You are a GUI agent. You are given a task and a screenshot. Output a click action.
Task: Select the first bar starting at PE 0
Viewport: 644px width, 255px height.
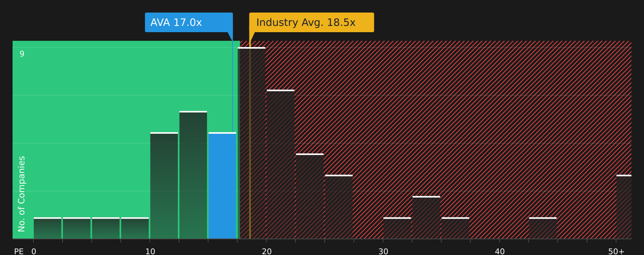pos(48,228)
